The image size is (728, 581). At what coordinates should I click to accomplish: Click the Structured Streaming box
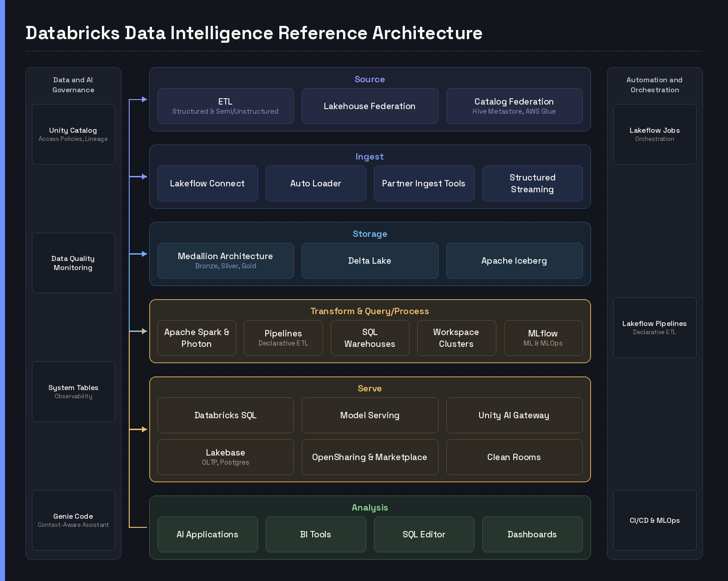click(532, 183)
